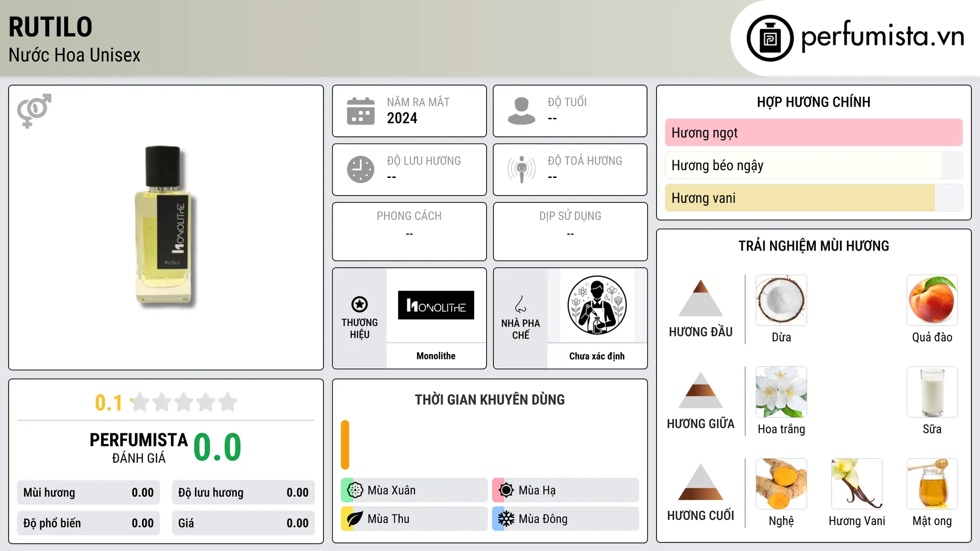The width and height of the screenshot is (980, 551).
Task: Select the Mùa Xuân season button
Action: (414, 490)
